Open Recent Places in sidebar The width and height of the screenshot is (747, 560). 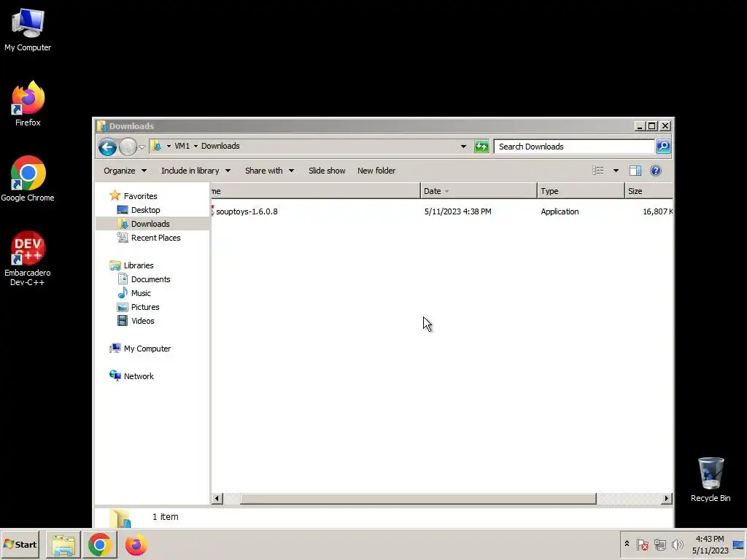156,238
